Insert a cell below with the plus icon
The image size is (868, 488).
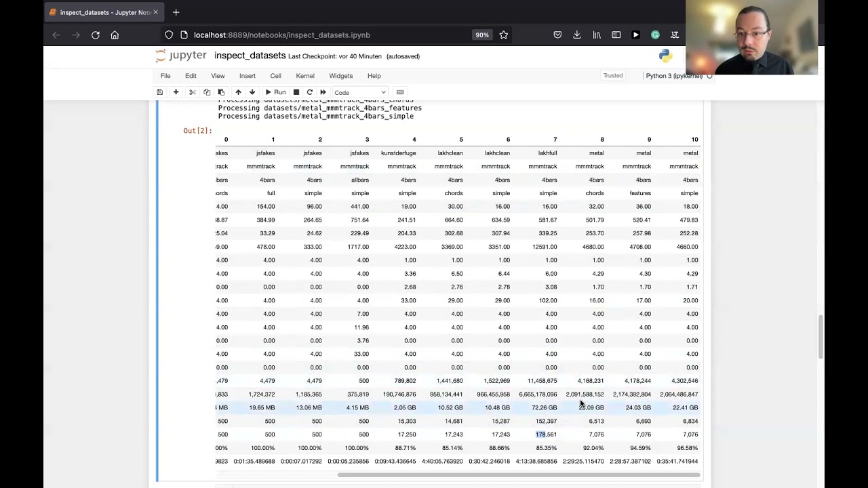click(176, 92)
